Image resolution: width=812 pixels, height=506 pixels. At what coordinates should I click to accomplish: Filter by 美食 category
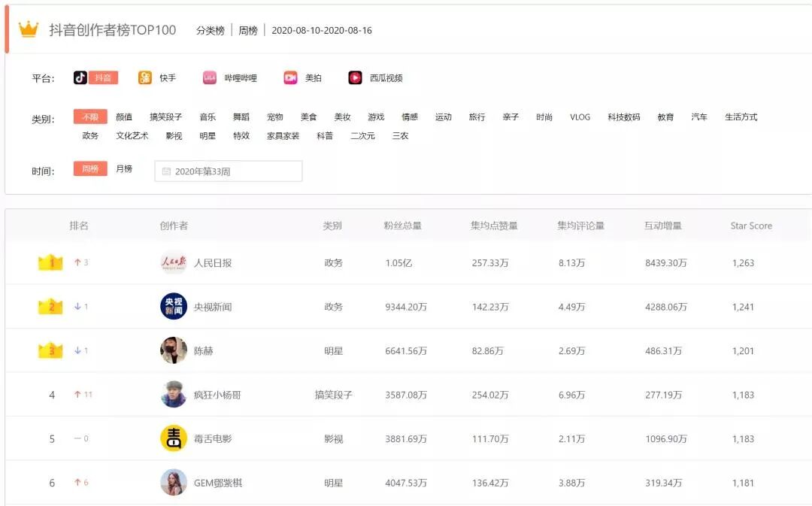(309, 117)
